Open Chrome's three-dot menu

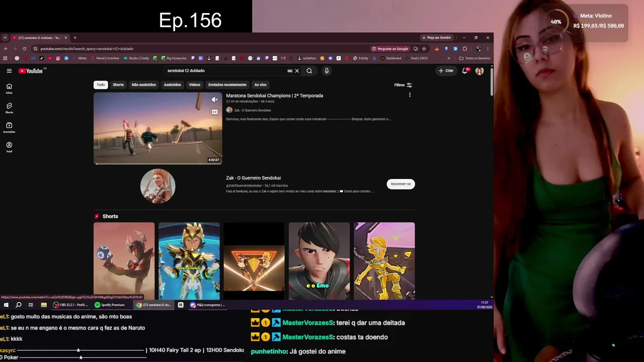pos(488,49)
